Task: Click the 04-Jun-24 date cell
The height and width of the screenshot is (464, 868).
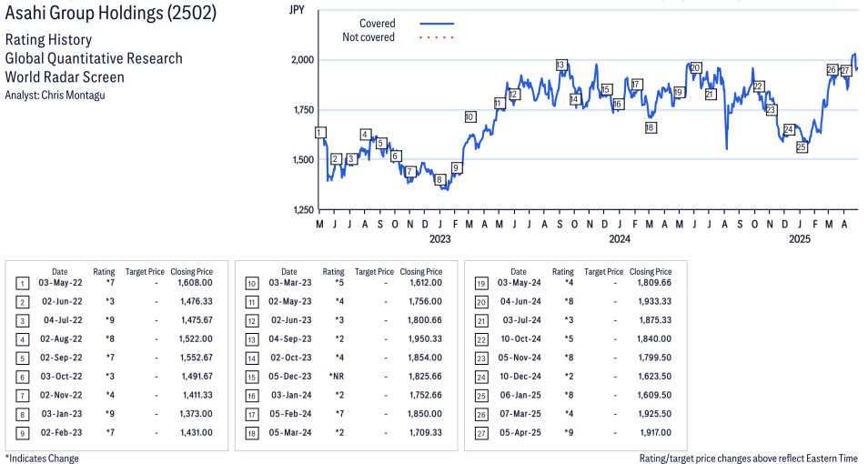Action: [520, 302]
